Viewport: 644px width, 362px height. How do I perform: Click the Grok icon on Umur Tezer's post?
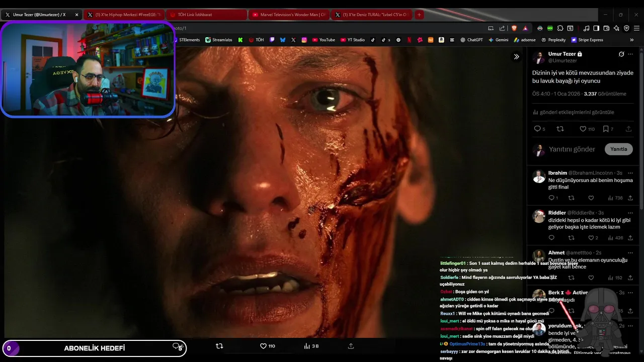(621, 54)
